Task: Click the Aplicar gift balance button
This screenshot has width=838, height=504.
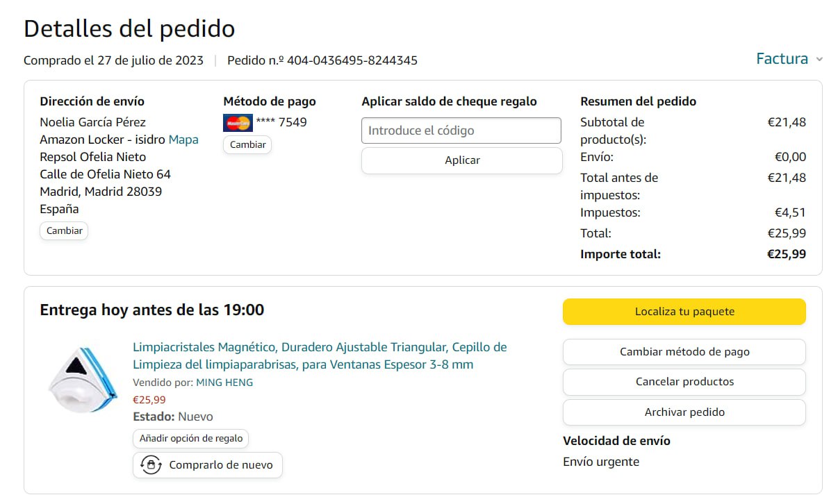Action: click(x=461, y=160)
